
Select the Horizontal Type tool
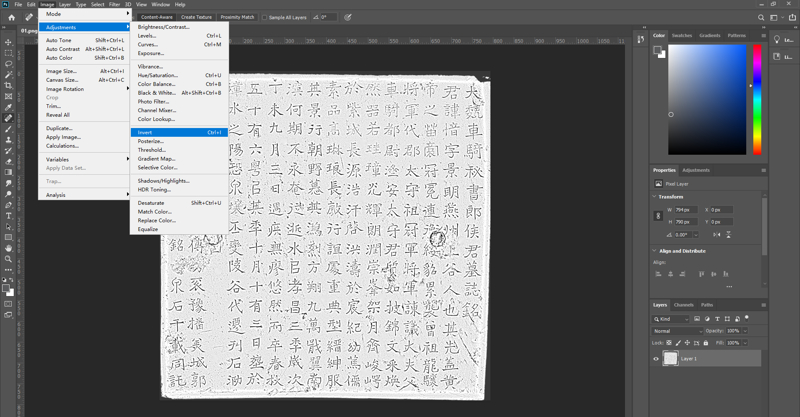pyautogui.click(x=8, y=215)
